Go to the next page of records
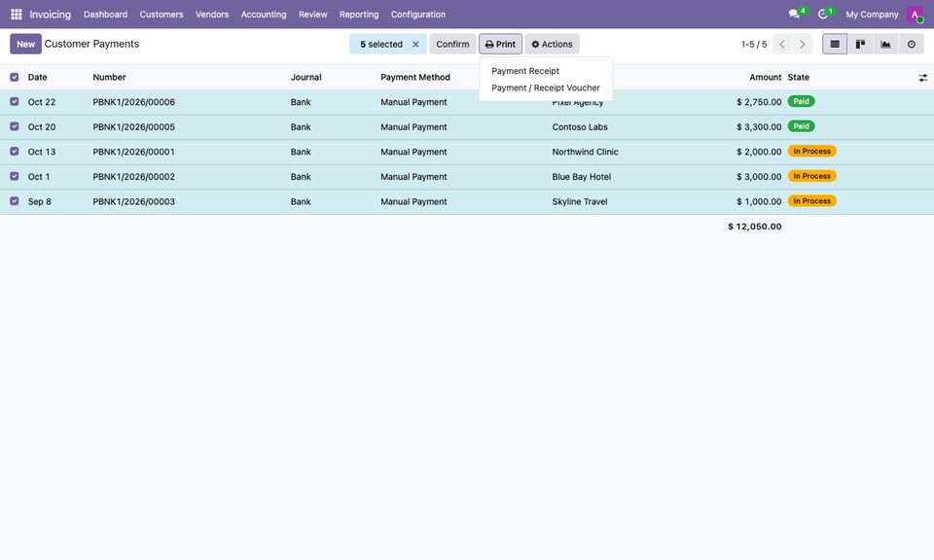934x560 pixels. [803, 44]
